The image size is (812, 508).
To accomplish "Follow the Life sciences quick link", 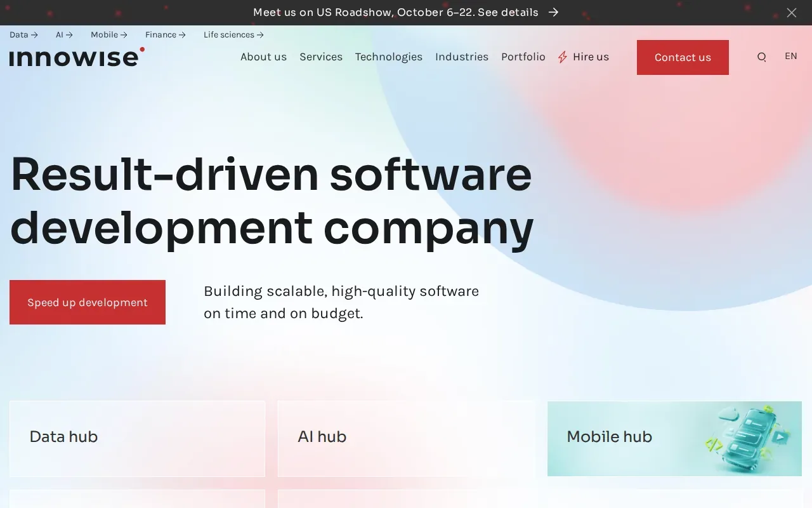I will click(x=234, y=35).
